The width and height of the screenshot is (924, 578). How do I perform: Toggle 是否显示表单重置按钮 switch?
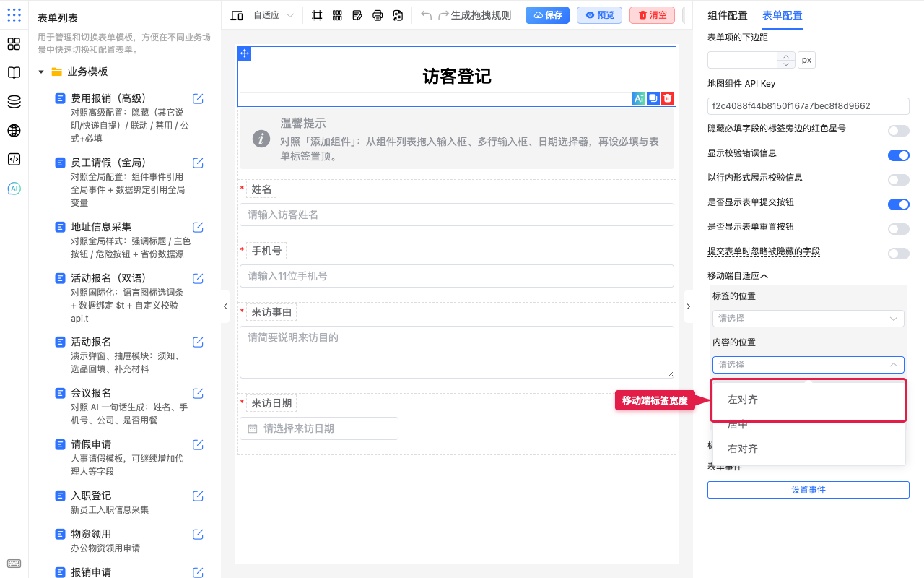[x=899, y=229]
